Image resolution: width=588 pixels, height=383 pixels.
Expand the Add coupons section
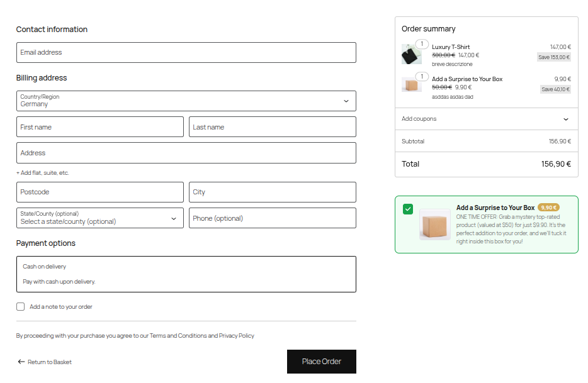click(486, 119)
